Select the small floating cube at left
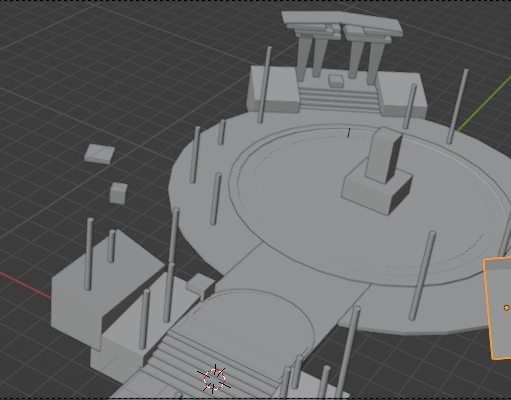Viewport: 511px width, 400px height. (x=118, y=193)
